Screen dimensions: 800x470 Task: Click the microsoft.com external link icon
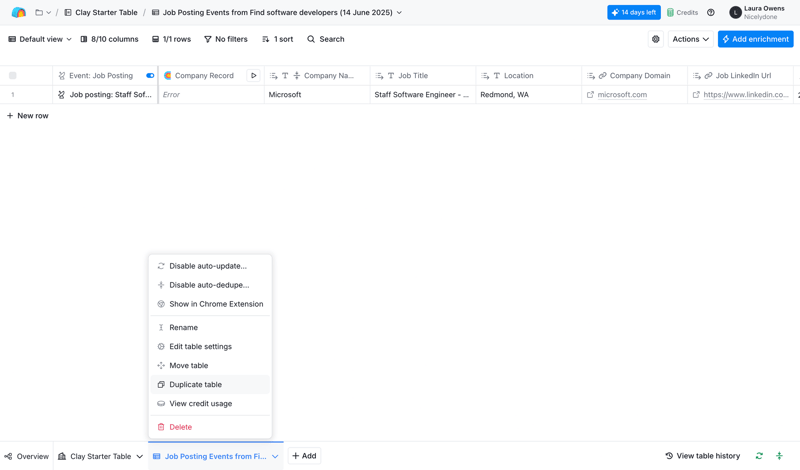[590, 94]
